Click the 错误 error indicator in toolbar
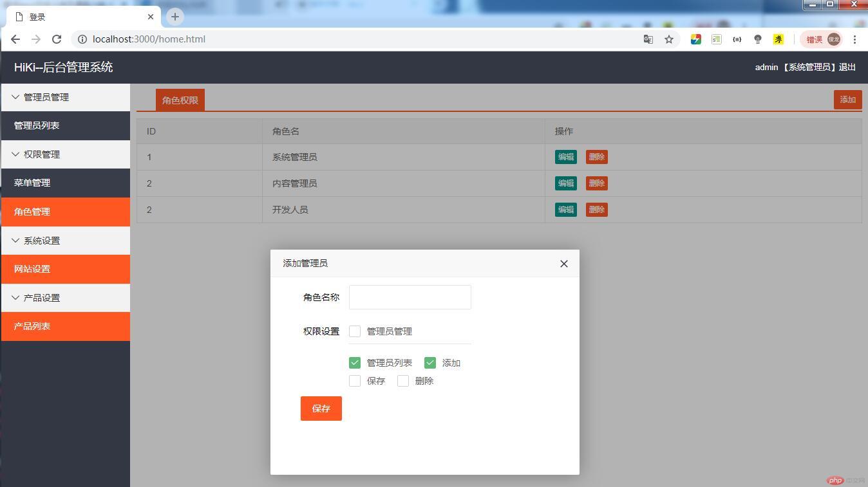 (815, 39)
